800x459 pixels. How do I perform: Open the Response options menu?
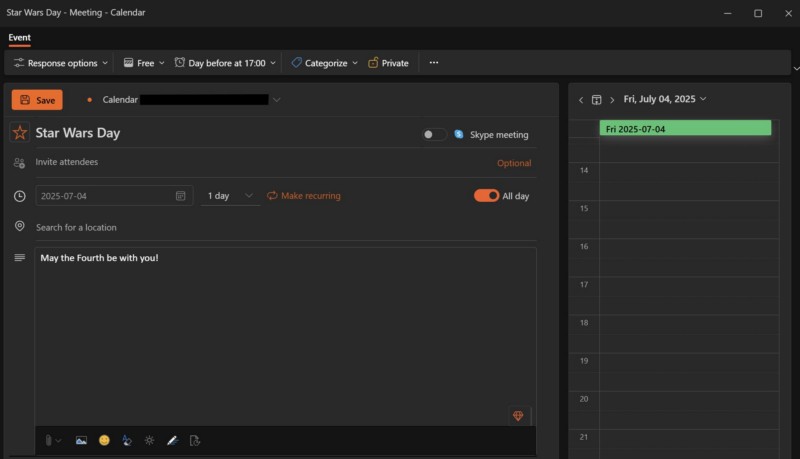tap(60, 63)
